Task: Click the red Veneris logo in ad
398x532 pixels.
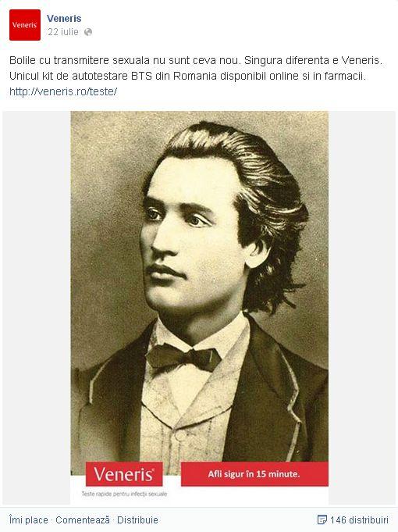Action: pos(124,474)
